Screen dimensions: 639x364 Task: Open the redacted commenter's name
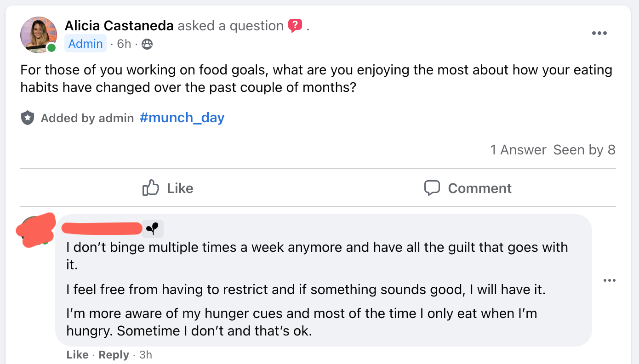coord(102,228)
